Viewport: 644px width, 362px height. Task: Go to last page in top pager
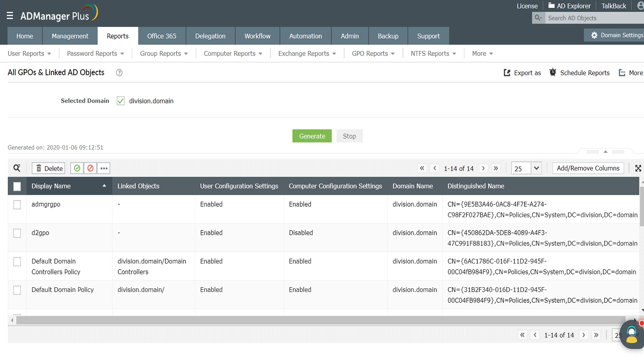pos(496,168)
